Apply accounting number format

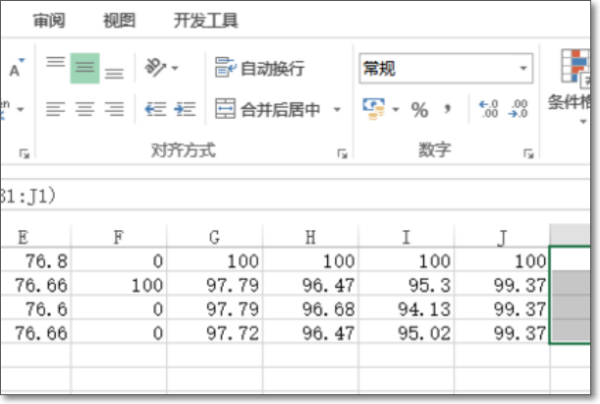point(374,109)
